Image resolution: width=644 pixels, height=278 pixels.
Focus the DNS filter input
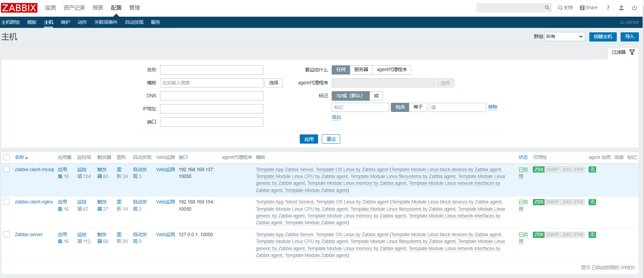click(212, 96)
